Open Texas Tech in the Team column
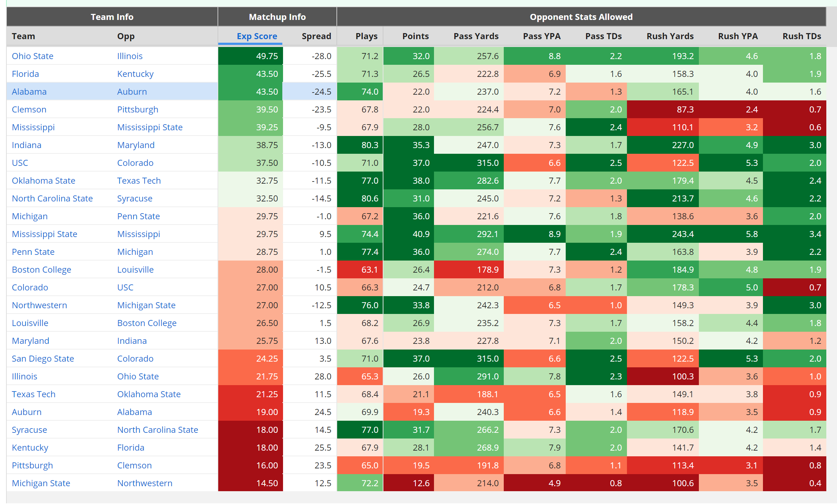837x504 pixels. pos(33,394)
